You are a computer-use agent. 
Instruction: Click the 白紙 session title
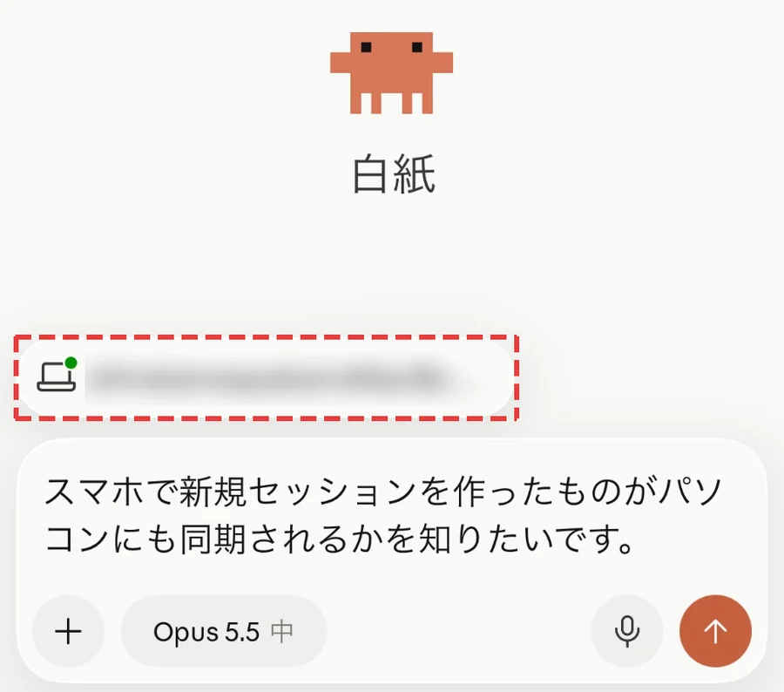click(394, 174)
